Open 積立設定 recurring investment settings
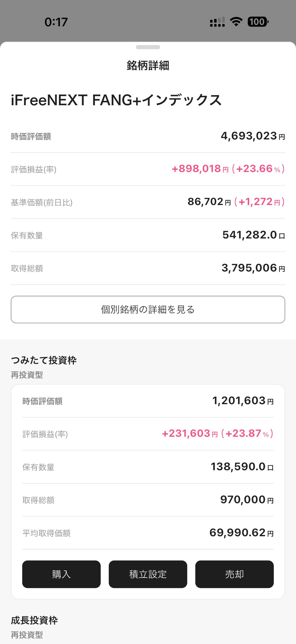This screenshot has width=296, height=644. click(x=148, y=574)
